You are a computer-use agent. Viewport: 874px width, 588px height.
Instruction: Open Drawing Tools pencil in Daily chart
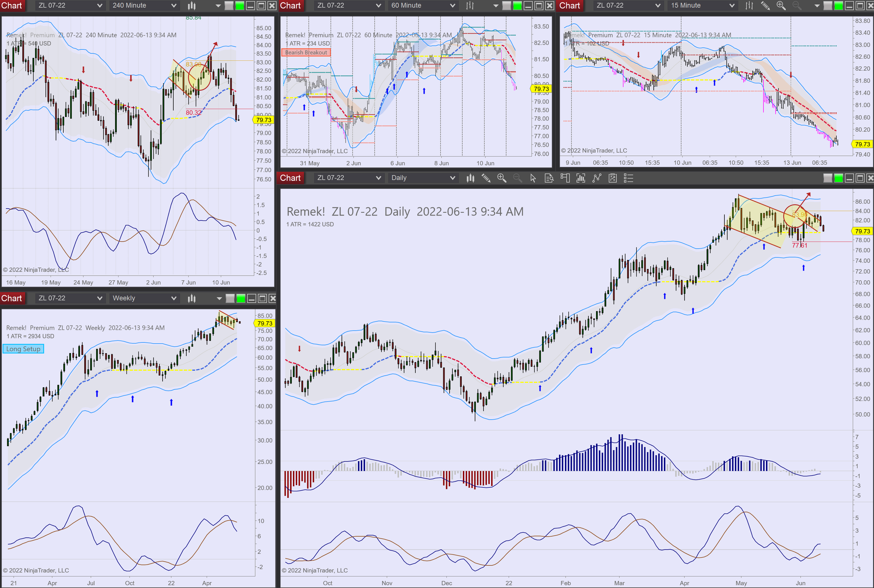tap(486, 178)
